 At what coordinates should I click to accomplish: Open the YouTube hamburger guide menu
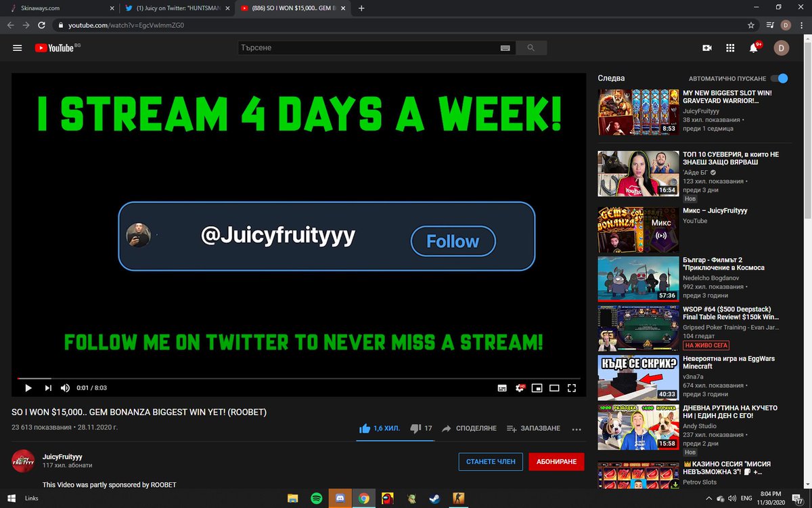pos(18,48)
